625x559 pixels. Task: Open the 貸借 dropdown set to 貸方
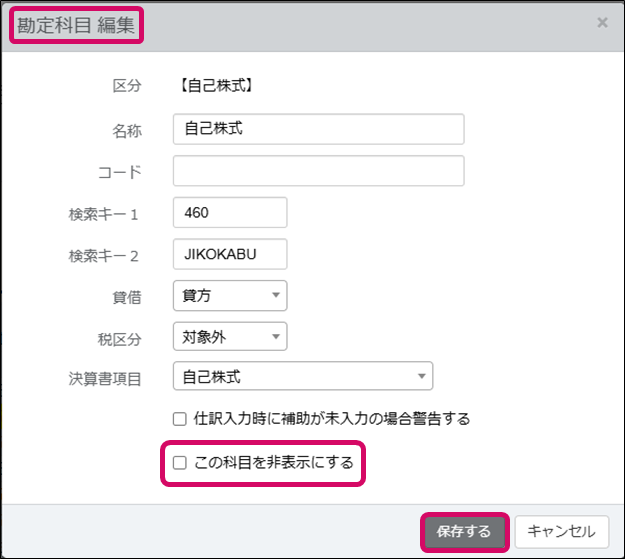tap(230, 295)
